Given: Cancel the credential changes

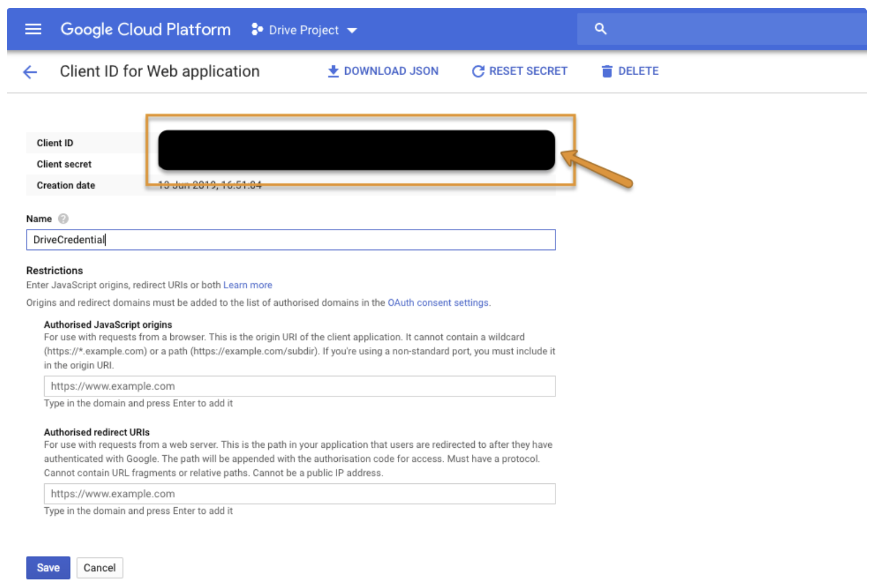Looking at the screenshot, I should pyautogui.click(x=100, y=568).
